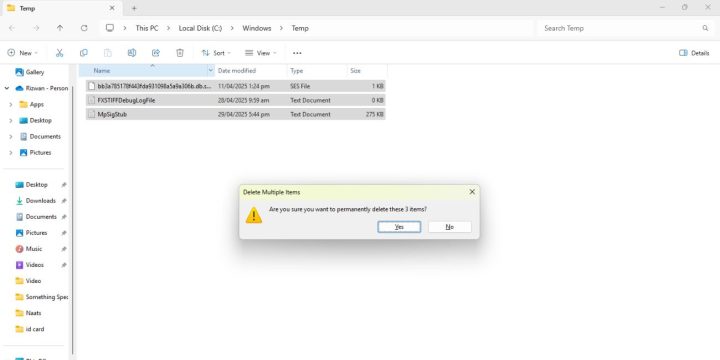The width and height of the screenshot is (720, 360).
Task: Open pinned Videos folder
Action: pos(30,265)
